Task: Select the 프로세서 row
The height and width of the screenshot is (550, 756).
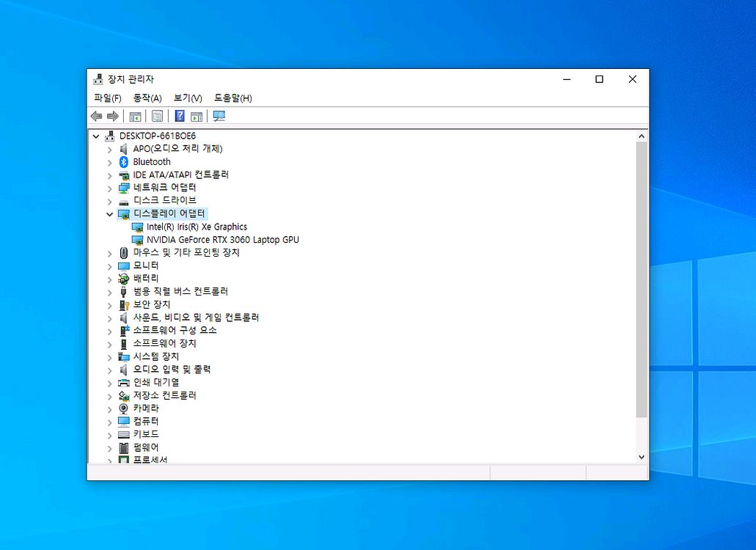Action: pyautogui.click(x=150, y=460)
